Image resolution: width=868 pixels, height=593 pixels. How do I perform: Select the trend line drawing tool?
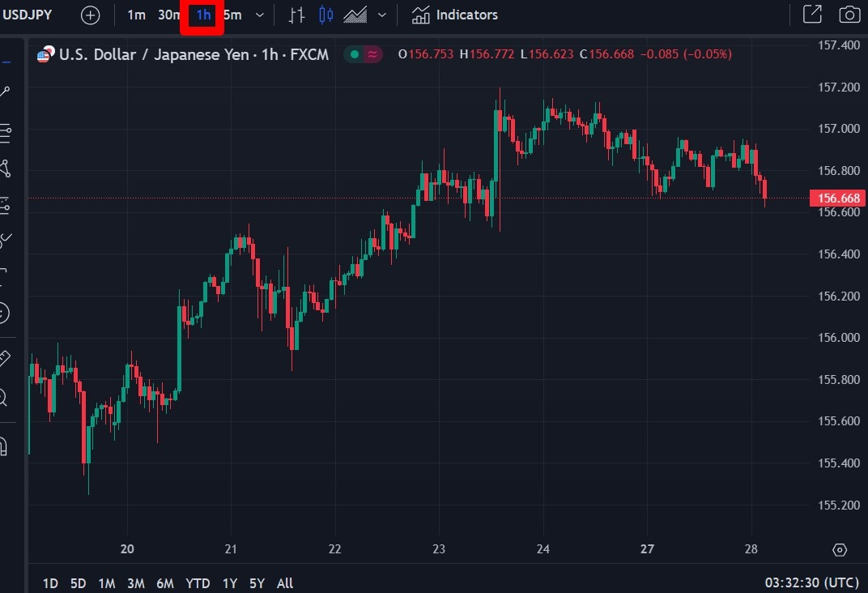click(x=4, y=92)
